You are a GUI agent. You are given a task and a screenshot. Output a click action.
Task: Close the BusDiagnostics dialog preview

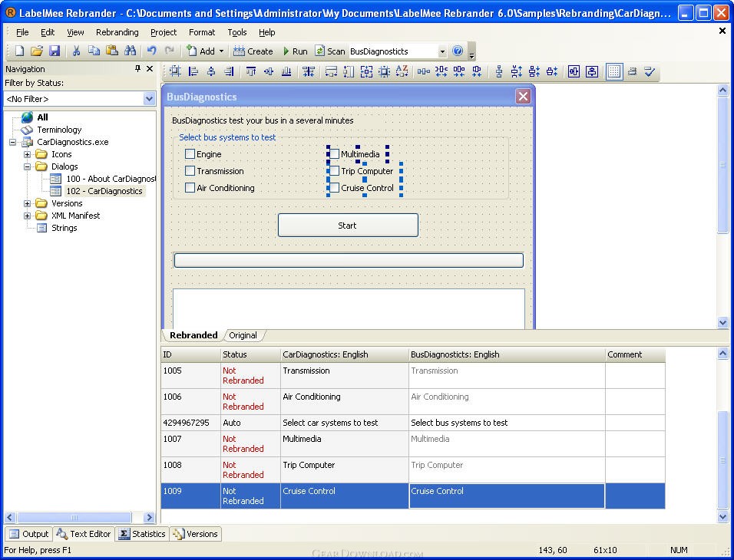pos(523,97)
